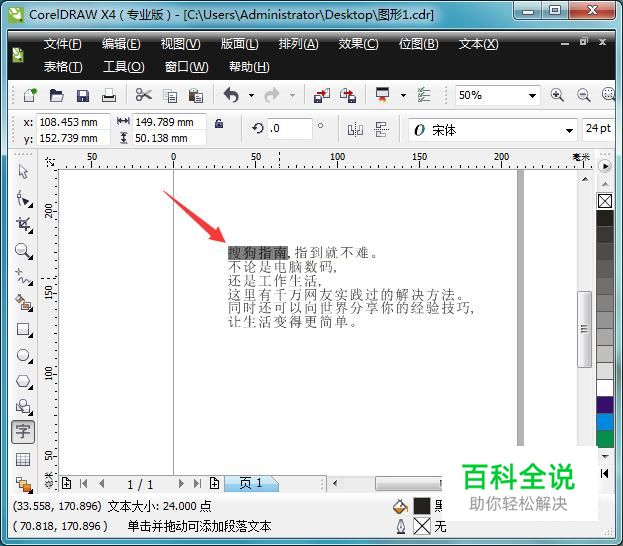Go to the last page button
This screenshot has height=546, width=623.
point(197,484)
